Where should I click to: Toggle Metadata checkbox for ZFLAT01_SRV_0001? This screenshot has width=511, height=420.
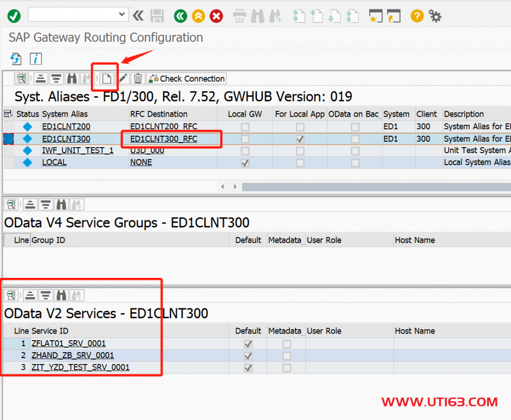pyautogui.click(x=287, y=344)
